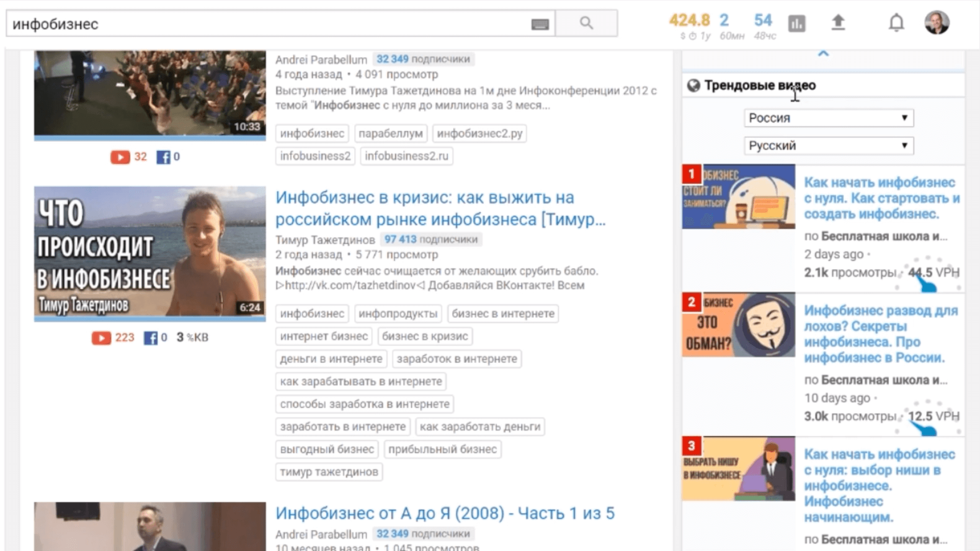Open the on-screen keyboard icon

click(x=540, y=24)
